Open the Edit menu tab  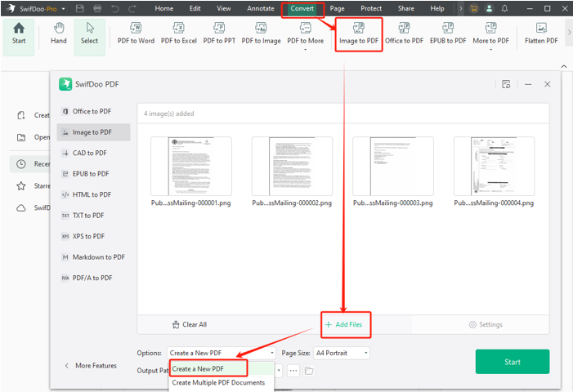pos(195,8)
